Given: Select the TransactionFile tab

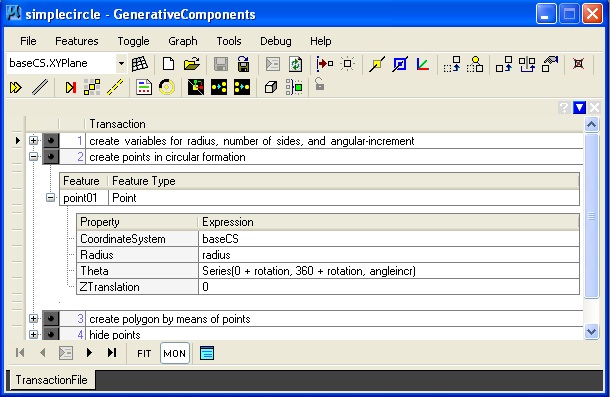Looking at the screenshot, I should (x=51, y=379).
